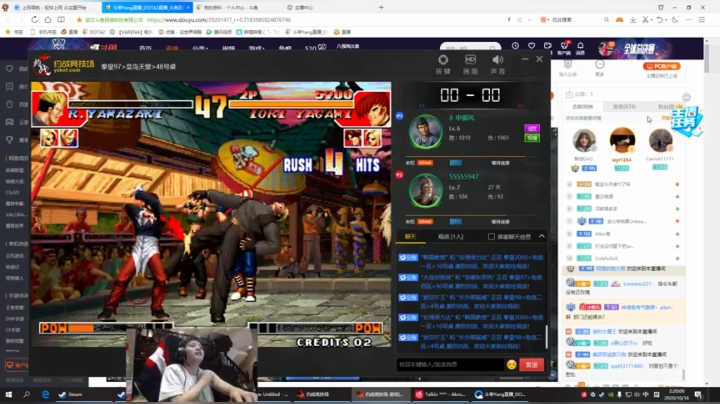Viewport: 720px width, 404px height.
Task: Reload the page with the browser refresh icon
Action: (34, 20)
